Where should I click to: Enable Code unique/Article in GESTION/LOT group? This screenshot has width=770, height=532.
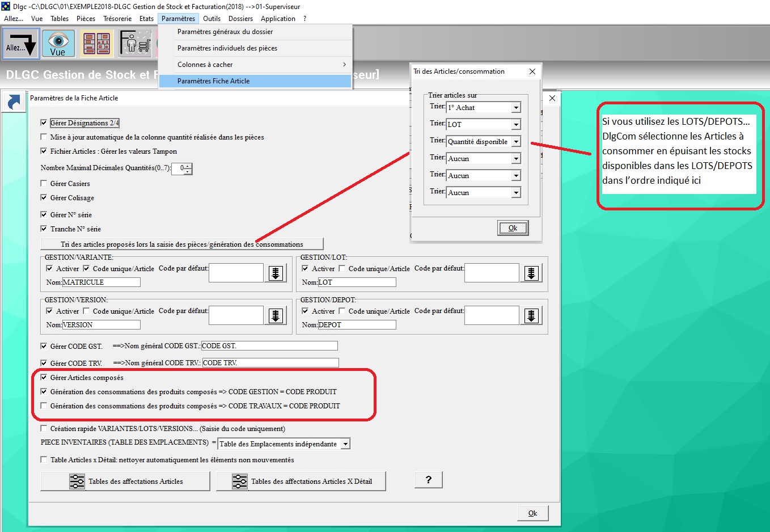coord(342,268)
